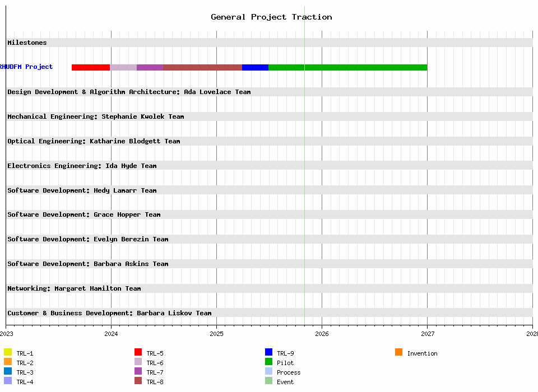Screen dimensions: 538x392
Task: Click the brown TRL-8 bar segment
Action: [202, 67]
